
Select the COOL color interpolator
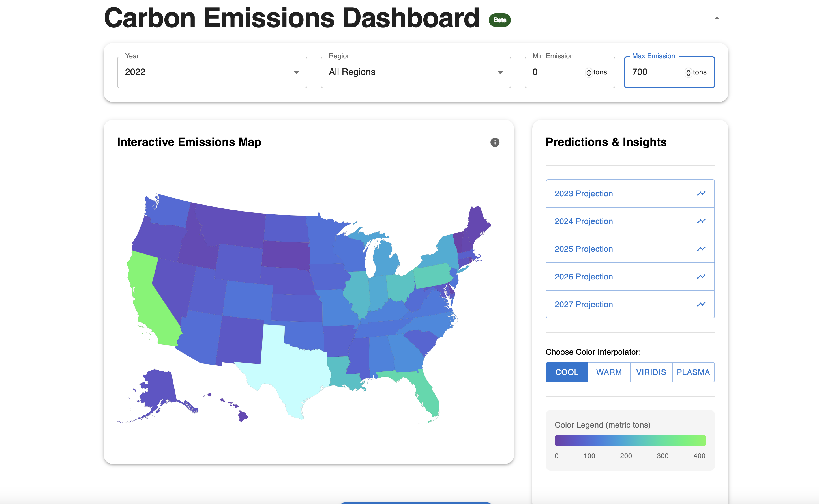(x=567, y=372)
